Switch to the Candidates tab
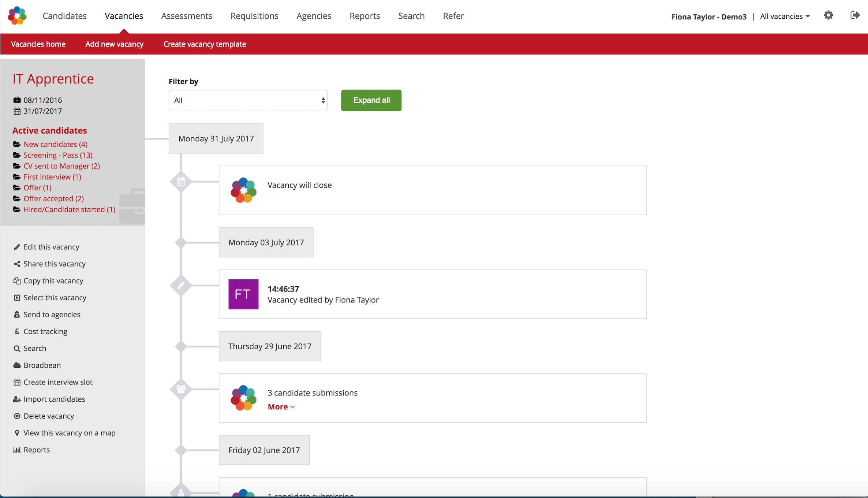The image size is (868, 498). [64, 16]
